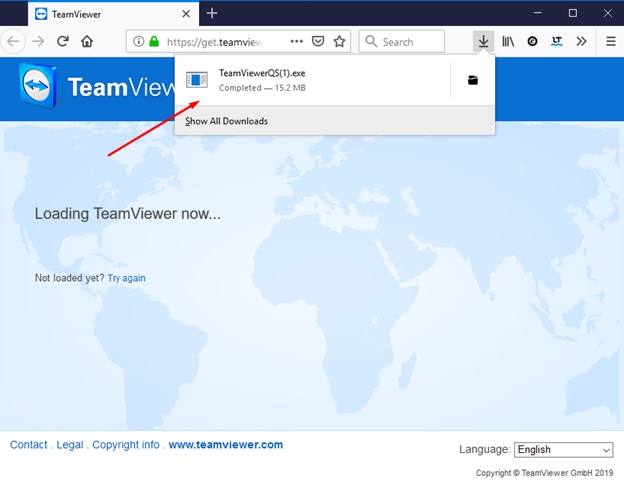Screen dimensions: 624x485
Task: Open page actions three-dots menu
Action: 296,41
